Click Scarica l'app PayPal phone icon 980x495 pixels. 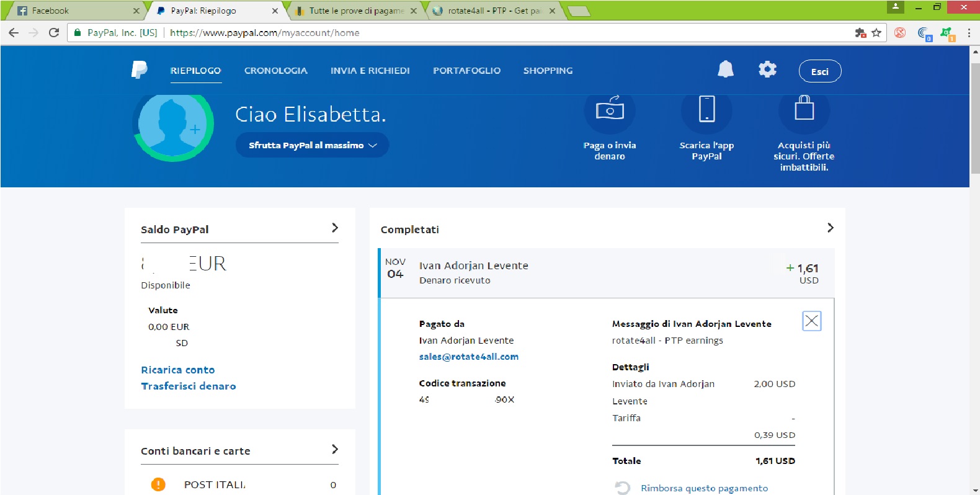tap(706, 110)
